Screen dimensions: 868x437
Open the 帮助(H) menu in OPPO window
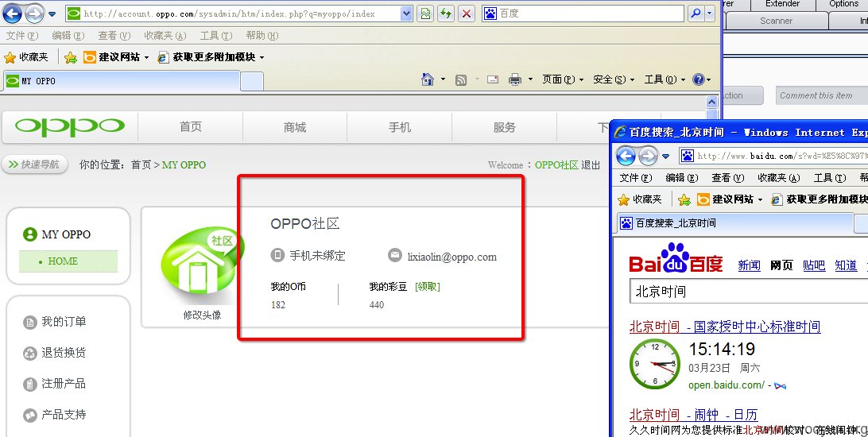262,36
